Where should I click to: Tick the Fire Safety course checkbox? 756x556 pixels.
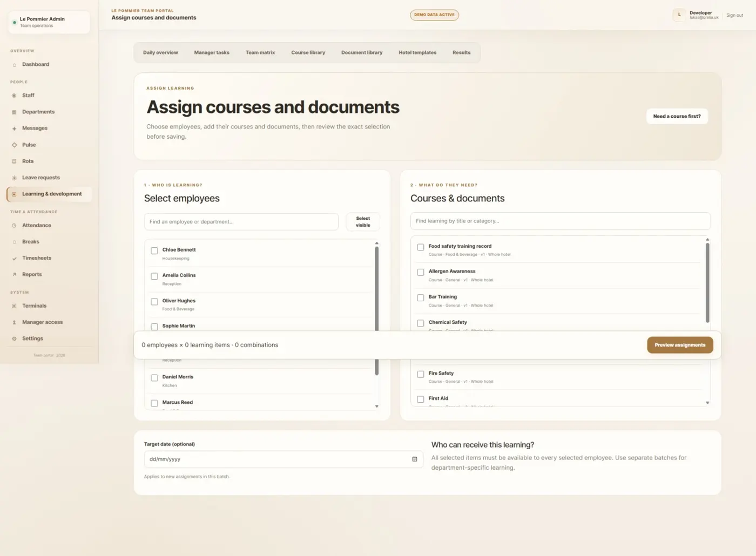tap(421, 374)
